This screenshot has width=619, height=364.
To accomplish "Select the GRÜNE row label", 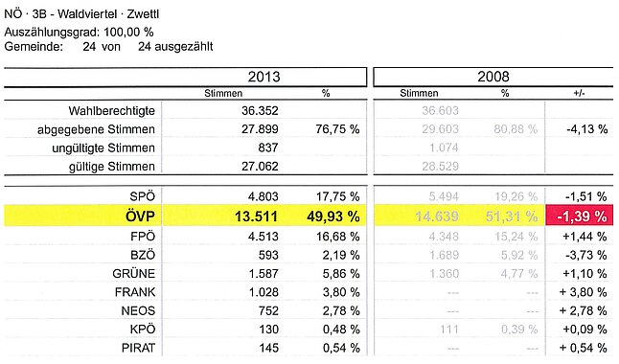I will 133,274.
